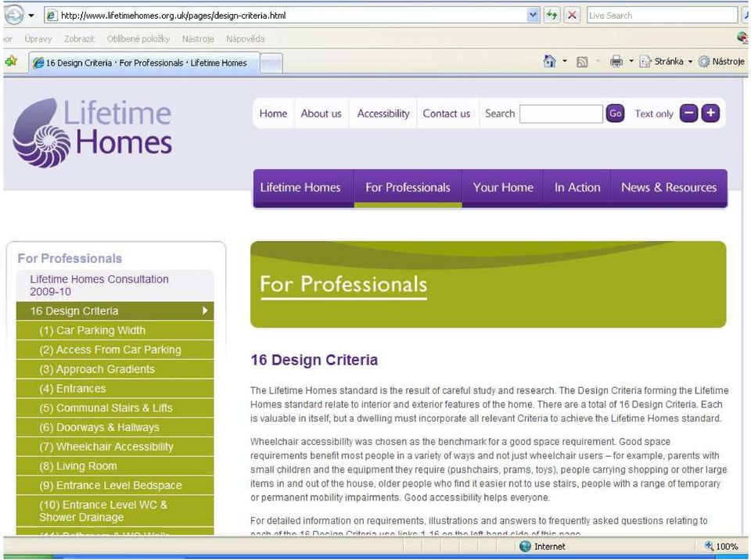Click the Live Search box

[662, 16]
